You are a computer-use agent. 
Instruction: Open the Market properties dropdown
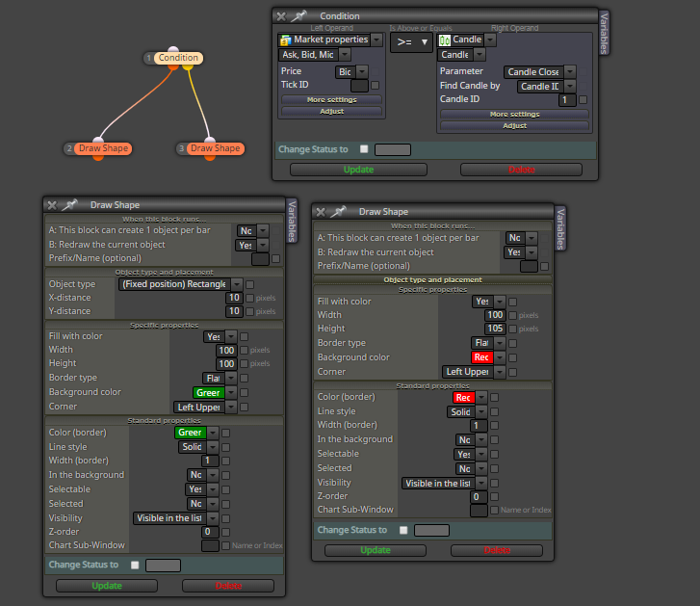[x=376, y=40]
